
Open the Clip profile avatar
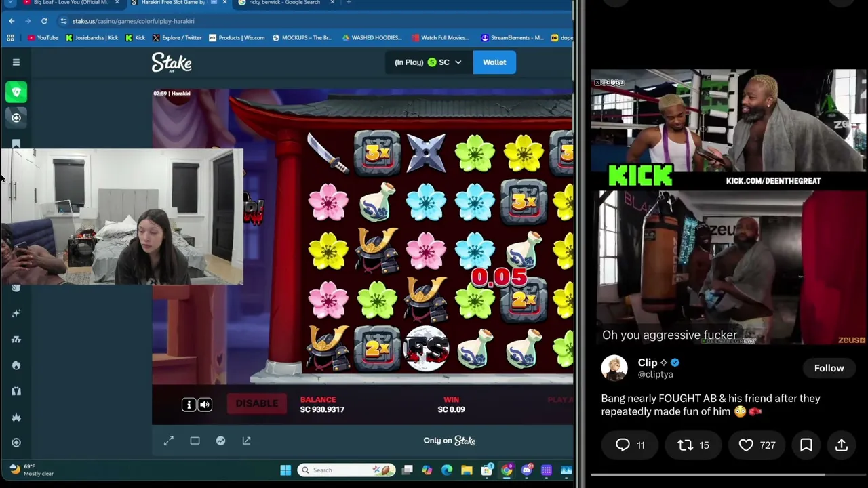[x=614, y=368]
